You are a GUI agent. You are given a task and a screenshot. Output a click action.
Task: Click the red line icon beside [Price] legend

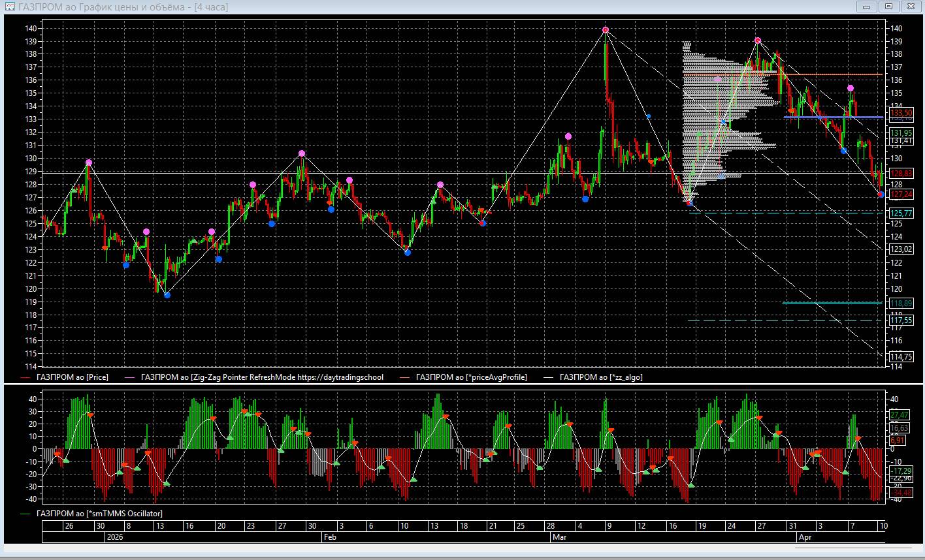pos(25,377)
